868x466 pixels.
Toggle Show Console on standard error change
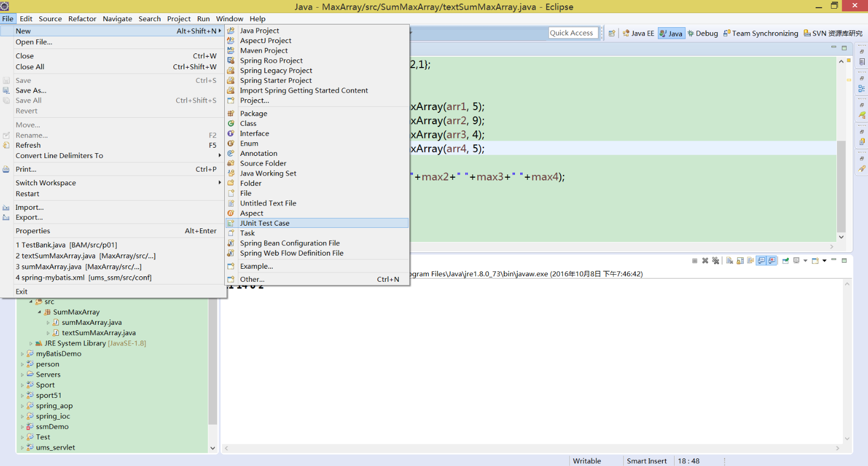click(x=772, y=261)
